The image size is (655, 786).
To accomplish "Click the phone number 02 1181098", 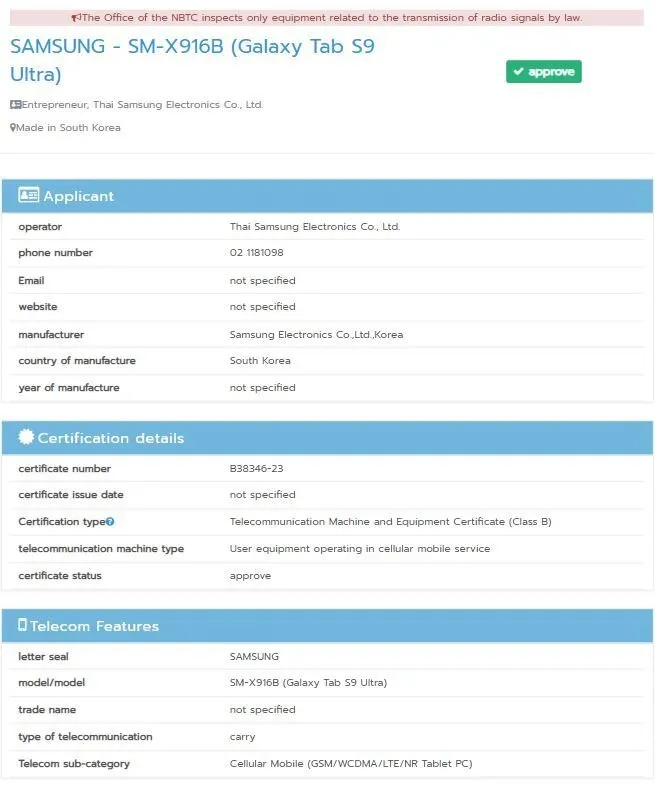I will 256,253.
